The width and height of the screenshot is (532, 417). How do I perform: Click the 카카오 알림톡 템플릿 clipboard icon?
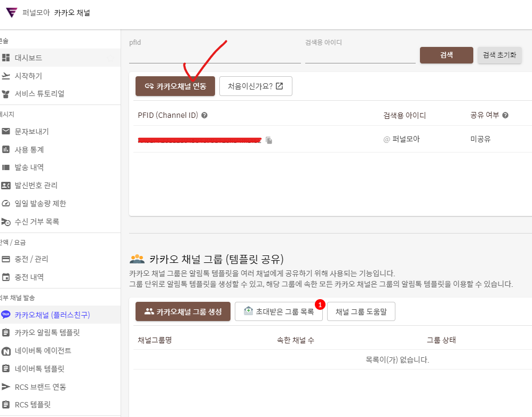click(x=6, y=333)
